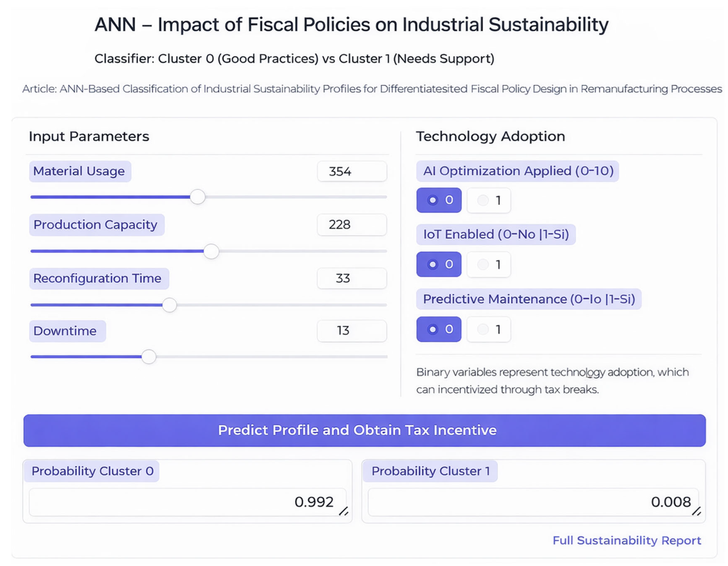Click Predict Profile and Obtain Tax Incentive
The height and width of the screenshot is (566, 728).
tap(364, 431)
